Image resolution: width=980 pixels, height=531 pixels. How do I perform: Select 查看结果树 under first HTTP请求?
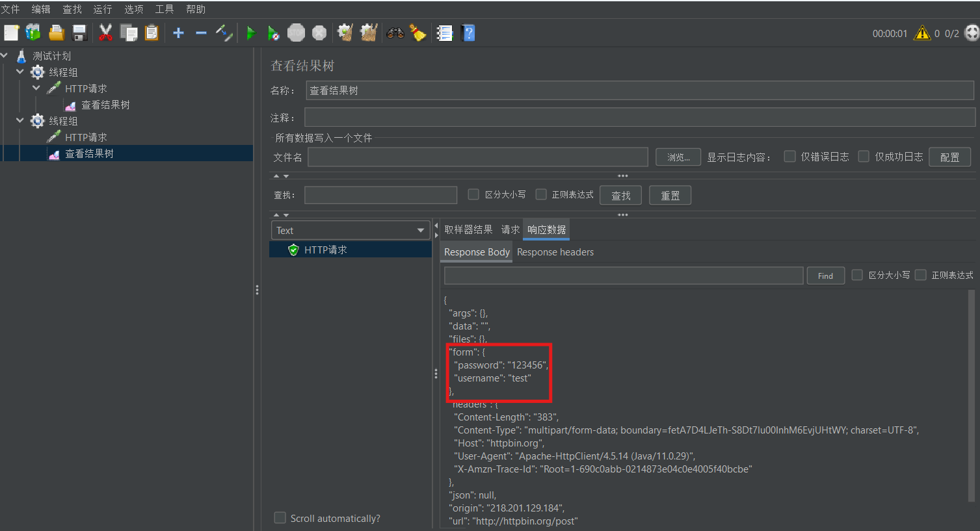(x=105, y=105)
